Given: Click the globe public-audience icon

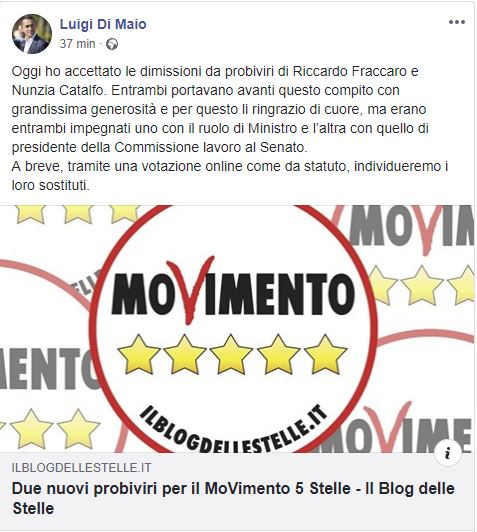Looking at the screenshot, I should [x=112, y=44].
